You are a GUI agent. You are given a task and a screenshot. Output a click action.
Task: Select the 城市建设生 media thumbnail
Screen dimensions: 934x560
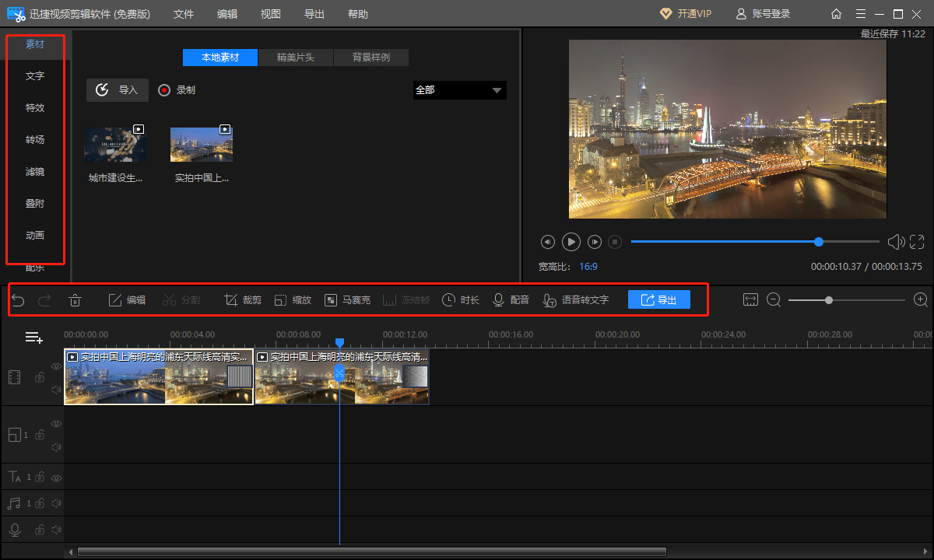114,145
